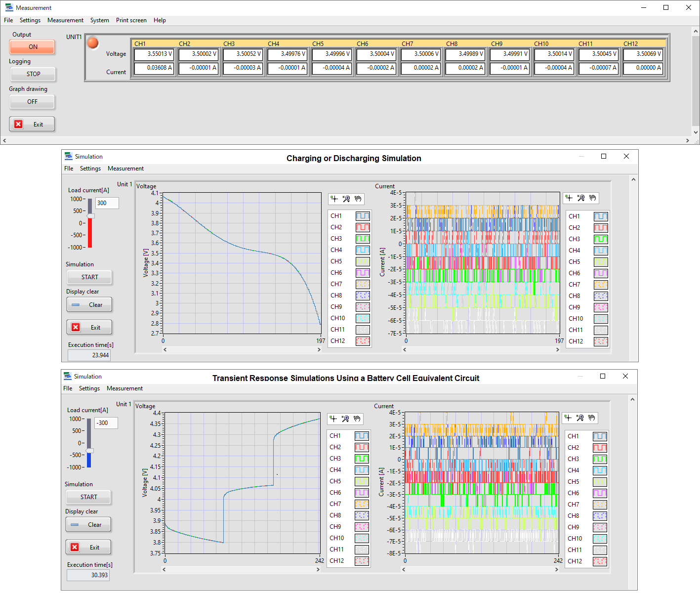Click CH5 plot legend icon in Transient Current graph

pos(600,482)
